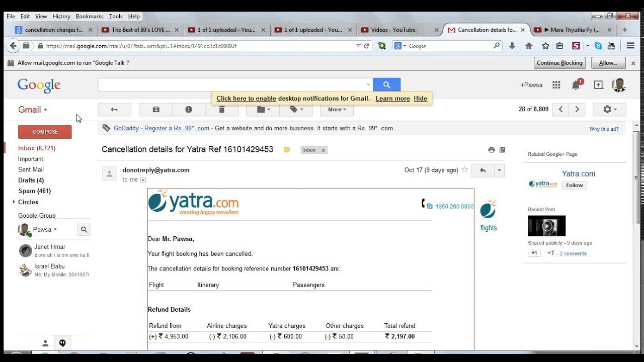644x362 pixels.
Task: Switch to 'cancellation charges' tab
Action: (x=54, y=30)
